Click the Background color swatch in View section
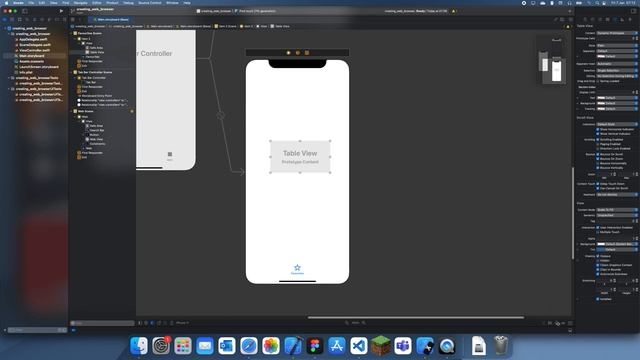The image size is (640, 360). (x=601, y=244)
